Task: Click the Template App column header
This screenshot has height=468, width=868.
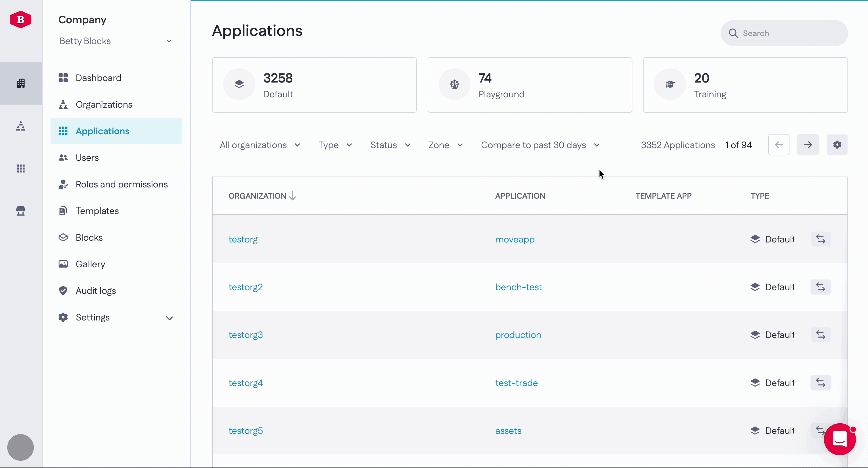Action: [x=663, y=196]
